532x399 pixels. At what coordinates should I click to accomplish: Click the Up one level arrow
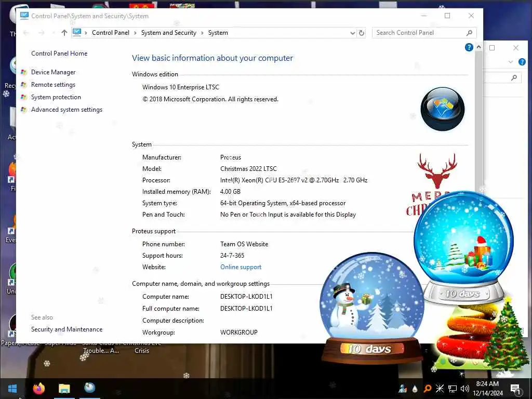coord(64,33)
